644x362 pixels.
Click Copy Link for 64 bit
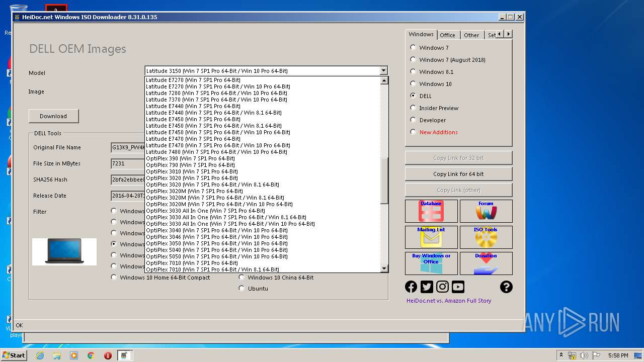[458, 174]
